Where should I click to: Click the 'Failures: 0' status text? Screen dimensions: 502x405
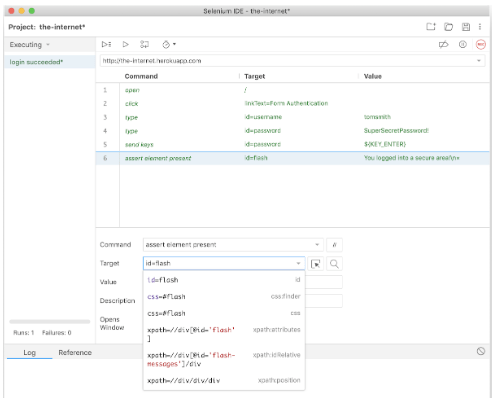(57, 333)
